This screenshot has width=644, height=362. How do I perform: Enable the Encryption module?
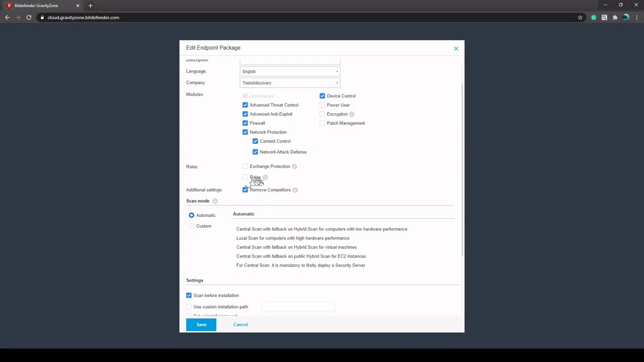[322, 114]
